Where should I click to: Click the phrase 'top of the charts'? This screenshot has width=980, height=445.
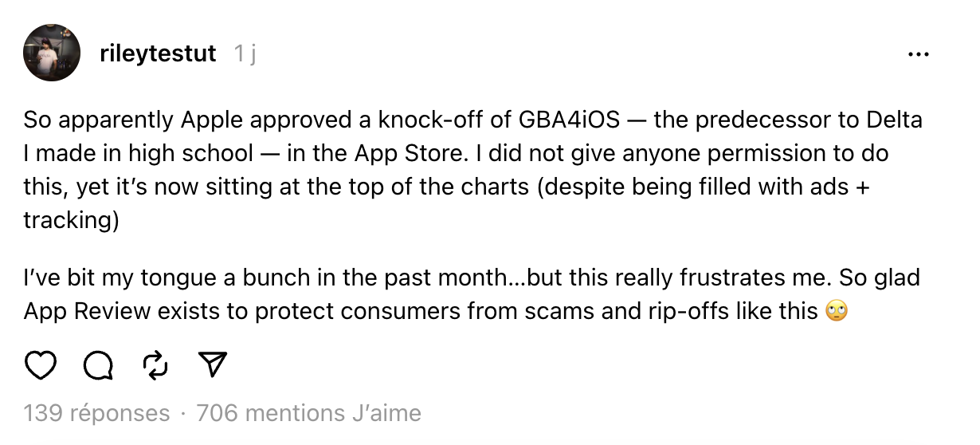446,186
